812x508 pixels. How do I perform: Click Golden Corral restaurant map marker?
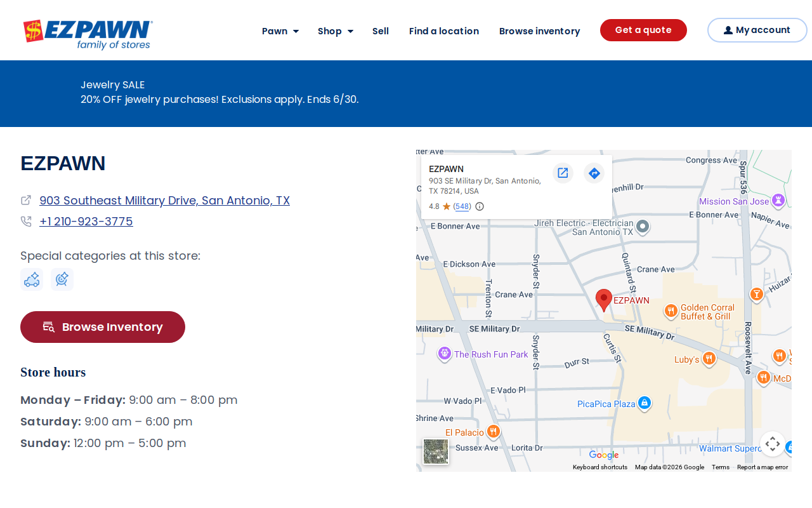[671, 311]
